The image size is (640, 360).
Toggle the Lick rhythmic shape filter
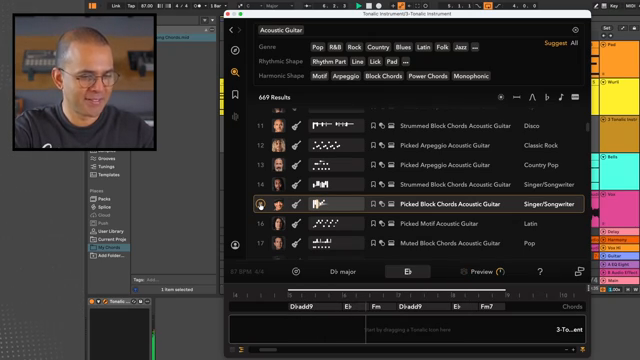click(375, 62)
